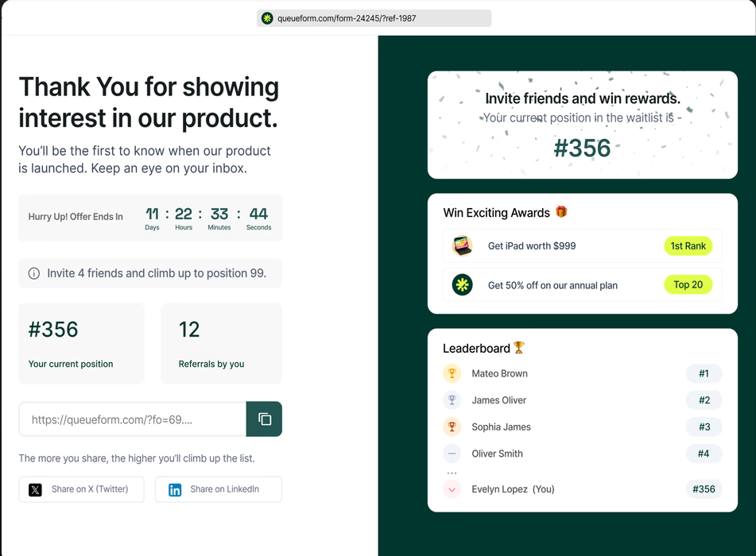Click the 1st Rank badge on the iPad reward

[x=688, y=245]
